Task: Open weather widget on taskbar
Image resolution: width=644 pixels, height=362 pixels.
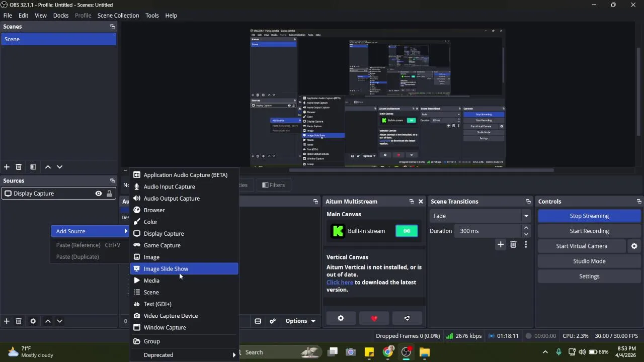Action: click(x=31, y=352)
